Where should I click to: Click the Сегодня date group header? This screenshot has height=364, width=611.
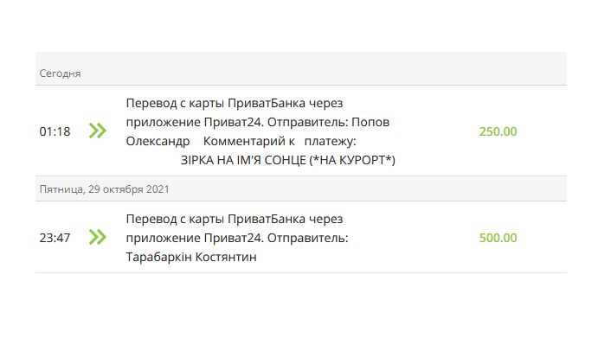pyautogui.click(x=60, y=73)
